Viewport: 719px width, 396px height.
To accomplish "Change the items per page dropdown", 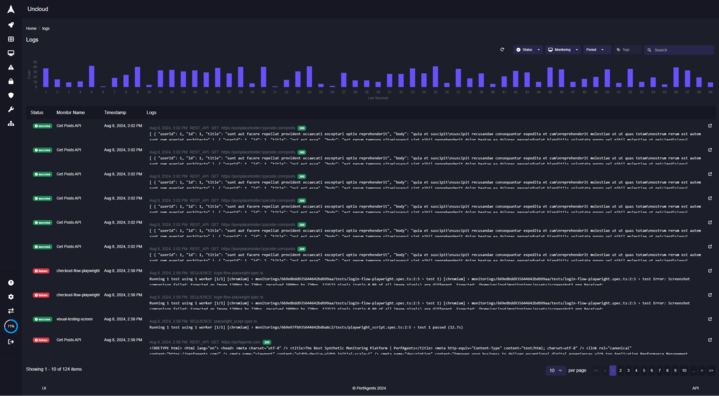I will coord(556,370).
